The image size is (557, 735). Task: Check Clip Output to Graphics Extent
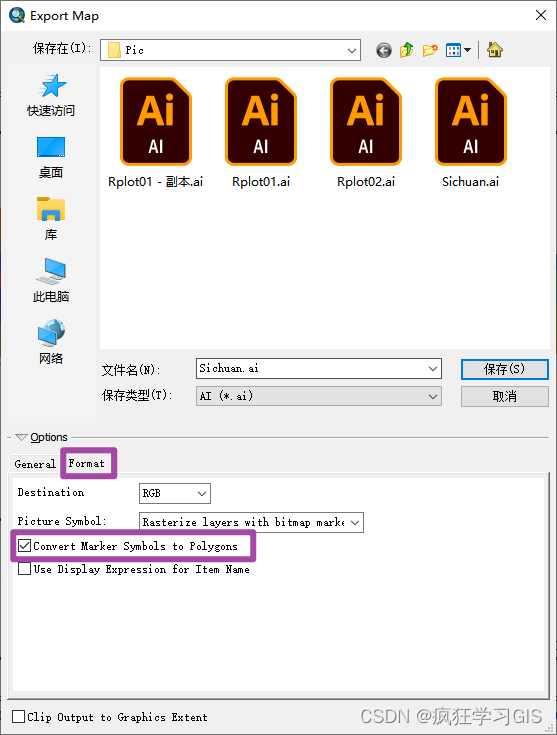[19, 716]
